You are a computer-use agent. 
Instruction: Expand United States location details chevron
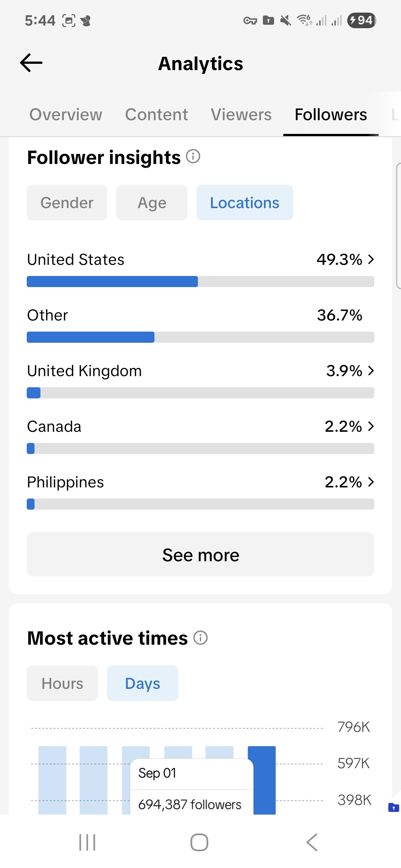click(x=371, y=259)
